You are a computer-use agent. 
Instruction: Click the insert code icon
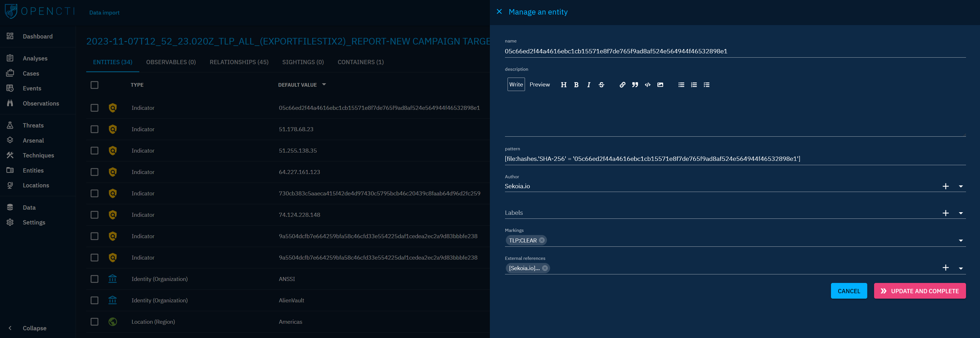pos(647,85)
